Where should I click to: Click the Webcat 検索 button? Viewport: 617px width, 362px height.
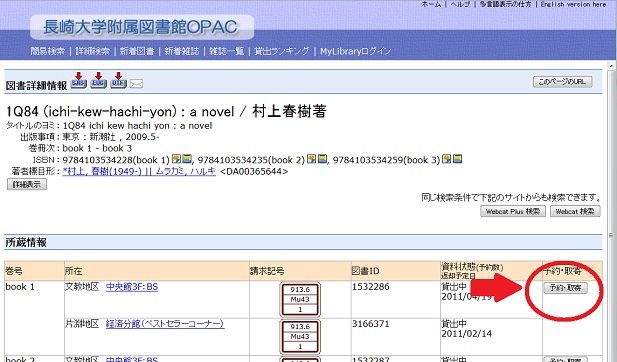point(575,211)
